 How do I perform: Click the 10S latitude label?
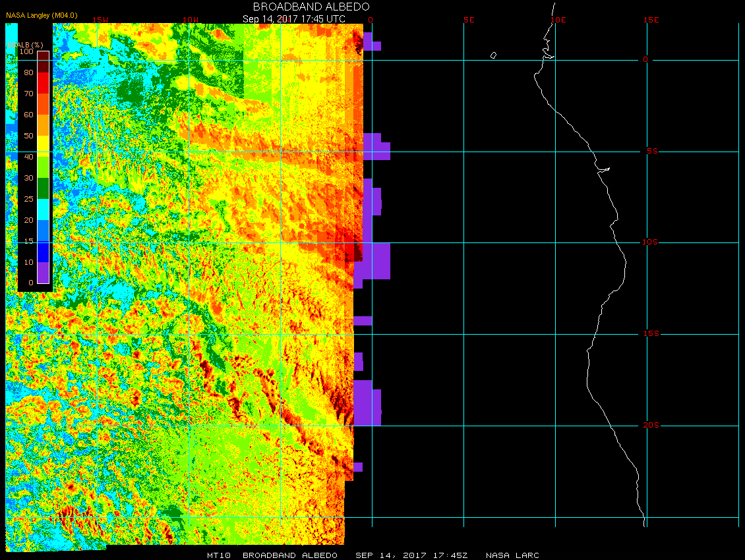click(x=650, y=242)
